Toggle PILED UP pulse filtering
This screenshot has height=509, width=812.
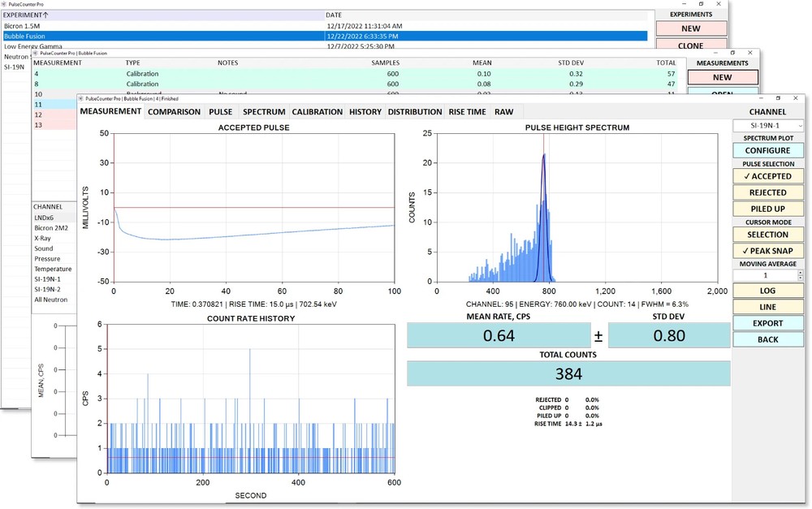767,209
